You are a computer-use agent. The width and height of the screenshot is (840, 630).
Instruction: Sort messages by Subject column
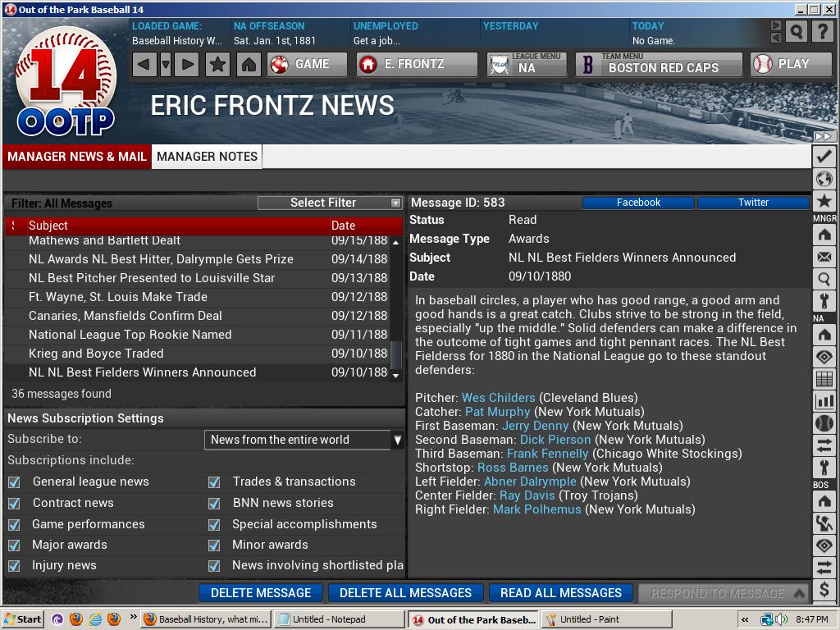(177, 226)
